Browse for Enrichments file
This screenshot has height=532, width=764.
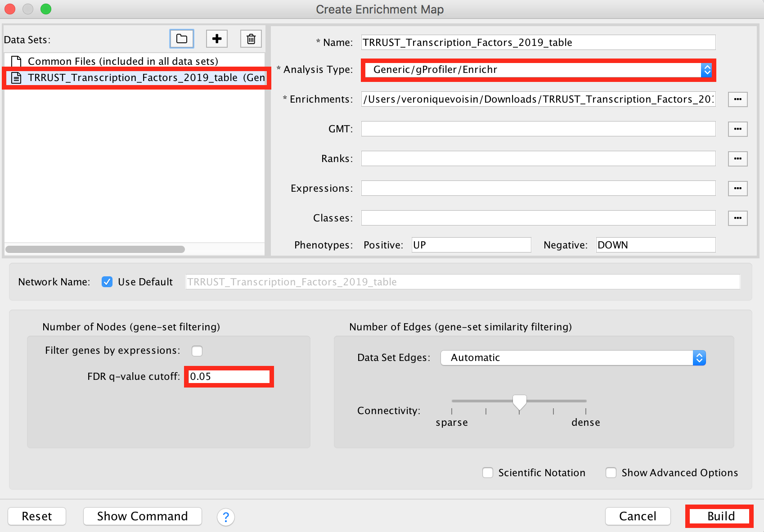pyautogui.click(x=737, y=99)
